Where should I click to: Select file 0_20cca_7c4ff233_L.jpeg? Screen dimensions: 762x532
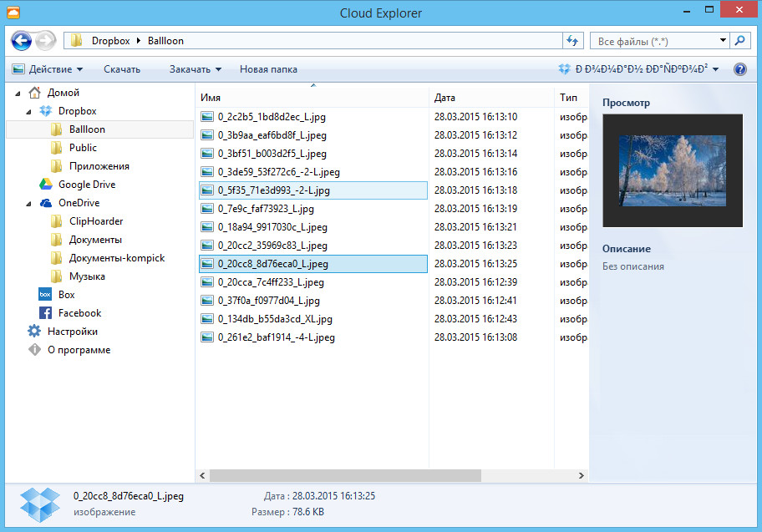tap(271, 282)
